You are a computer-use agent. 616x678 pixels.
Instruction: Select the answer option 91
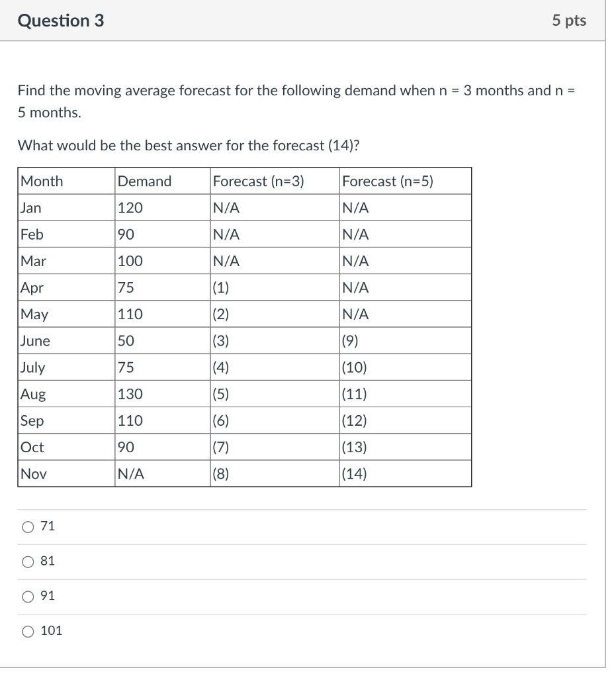(x=26, y=596)
